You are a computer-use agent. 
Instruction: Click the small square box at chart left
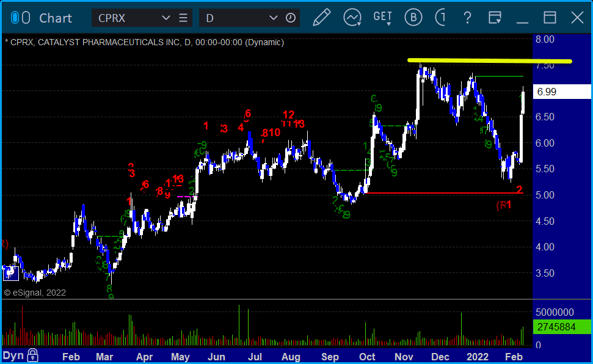tap(11, 273)
